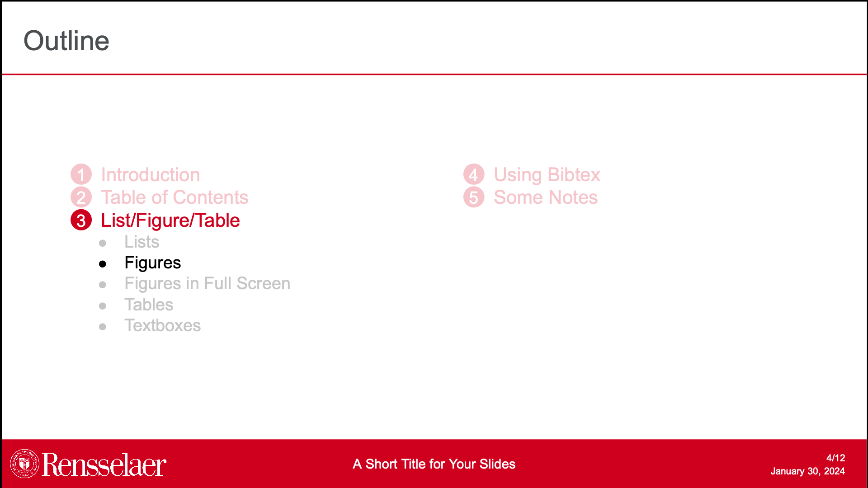
Task: Click the Rensselaer seal emblem in footer
Action: [x=25, y=464]
